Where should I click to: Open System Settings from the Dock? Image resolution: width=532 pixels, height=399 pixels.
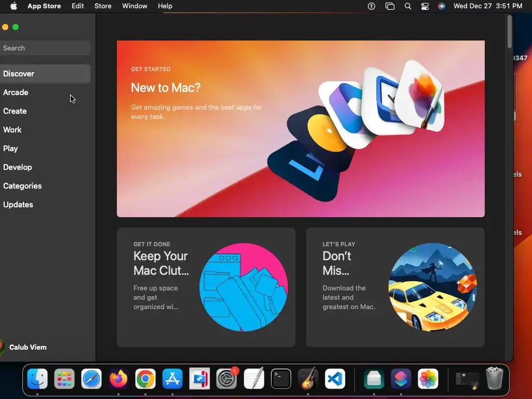tap(227, 379)
